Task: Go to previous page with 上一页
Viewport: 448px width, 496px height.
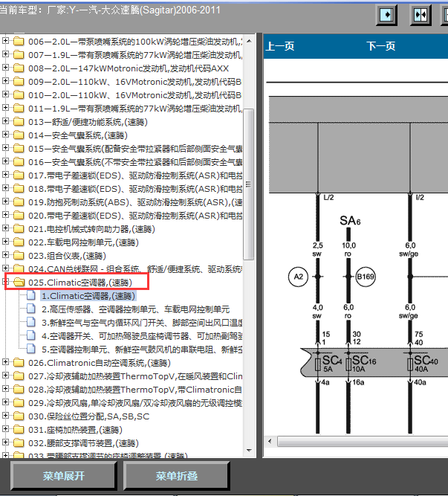Action: [x=280, y=46]
